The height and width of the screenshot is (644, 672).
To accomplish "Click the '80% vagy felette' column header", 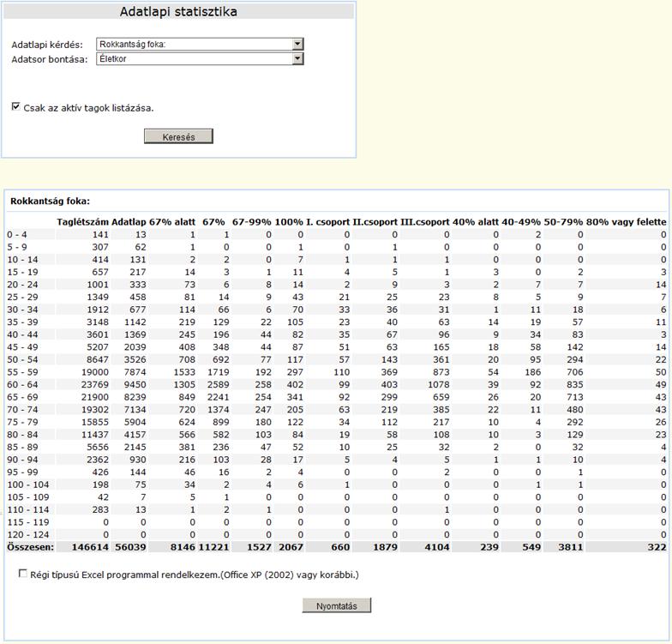I will coord(626,222).
